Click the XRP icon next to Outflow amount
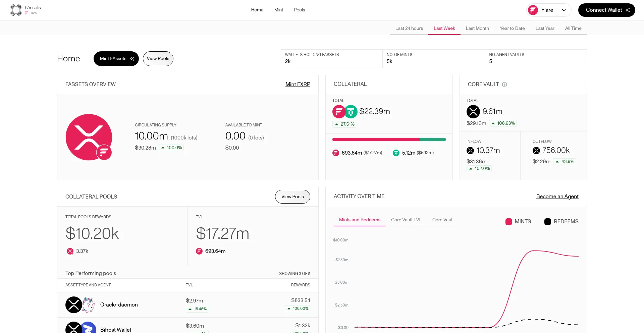 click(536, 151)
